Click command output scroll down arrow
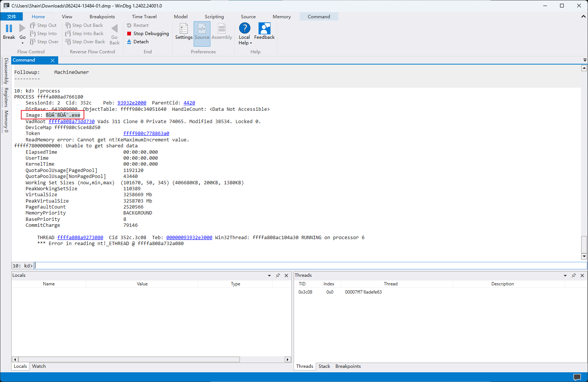Screen dimensions: 588x382 pyautogui.click(x=584, y=256)
